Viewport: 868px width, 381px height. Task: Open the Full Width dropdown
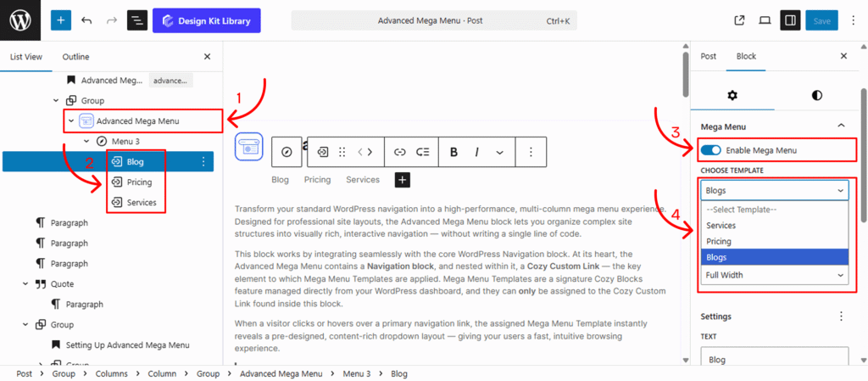coord(774,275)
